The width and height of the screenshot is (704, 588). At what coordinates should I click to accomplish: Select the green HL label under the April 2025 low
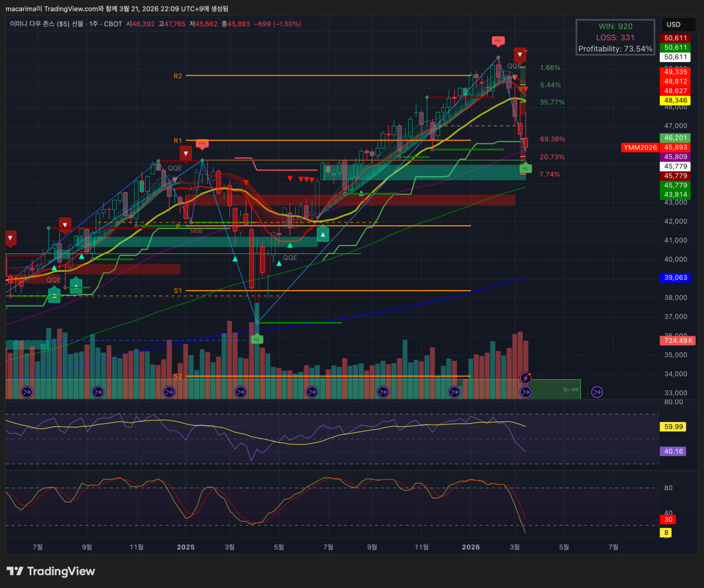pos(257,340)
